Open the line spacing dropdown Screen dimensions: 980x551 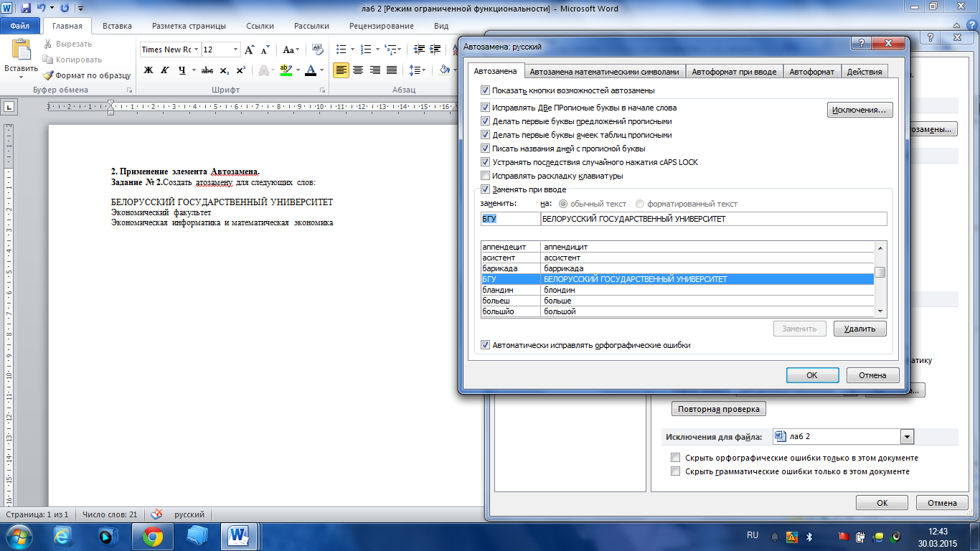(417, 70)
